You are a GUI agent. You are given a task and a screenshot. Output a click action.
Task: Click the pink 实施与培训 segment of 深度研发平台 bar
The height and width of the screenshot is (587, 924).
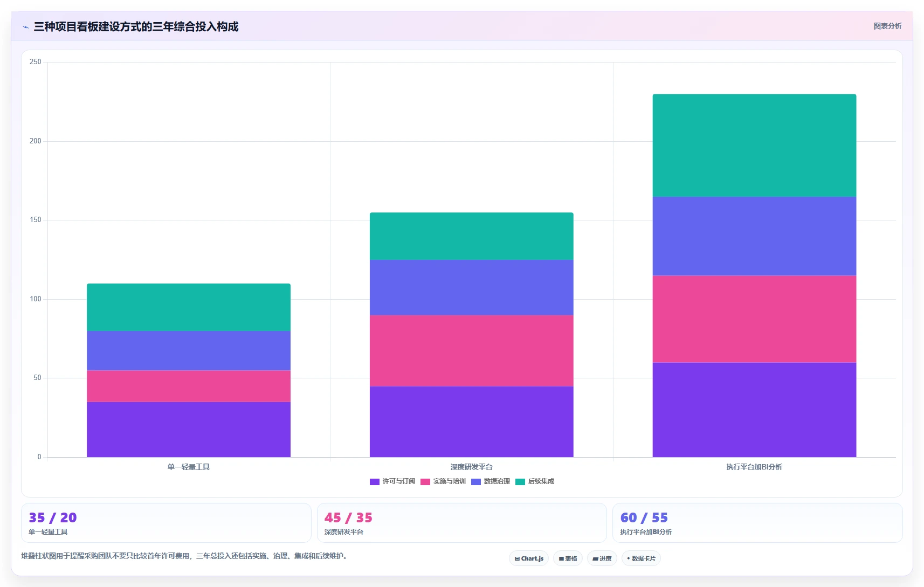pyautogui.click(x=472, y=350)
